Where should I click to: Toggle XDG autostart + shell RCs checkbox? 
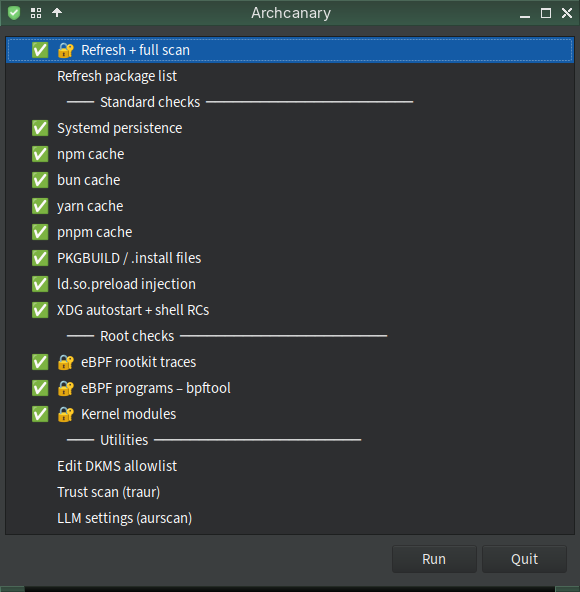(40, 310)
